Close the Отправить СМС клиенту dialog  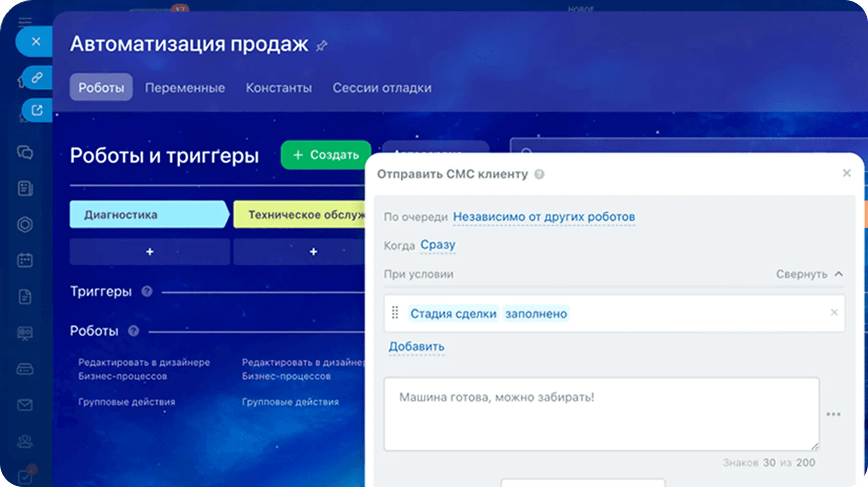point(846,173)
